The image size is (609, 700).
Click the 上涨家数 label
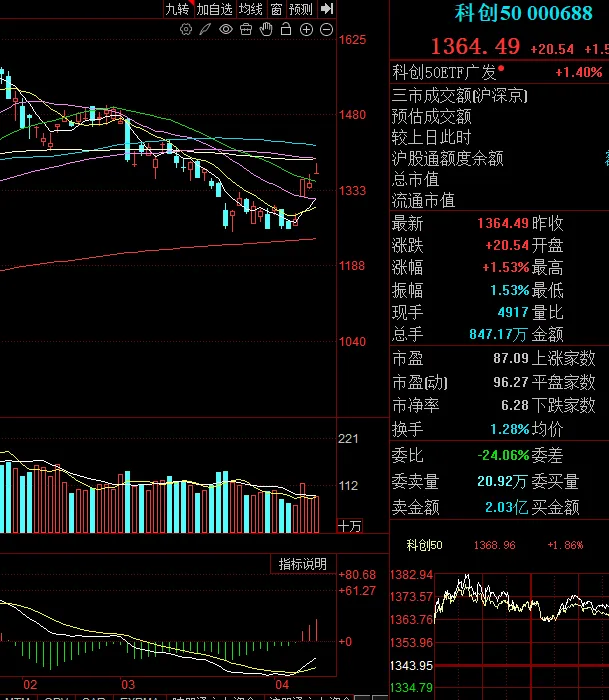[x=563, y=358]
